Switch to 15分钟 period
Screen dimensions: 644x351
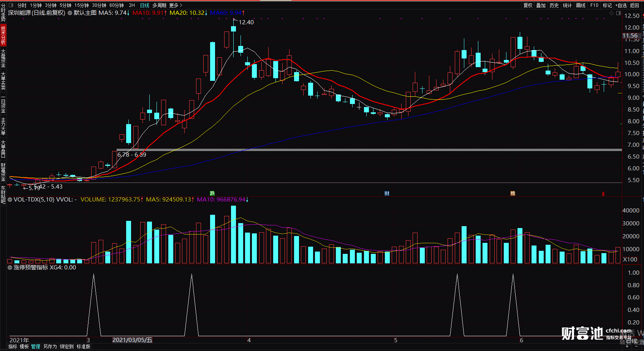point(81,5)
